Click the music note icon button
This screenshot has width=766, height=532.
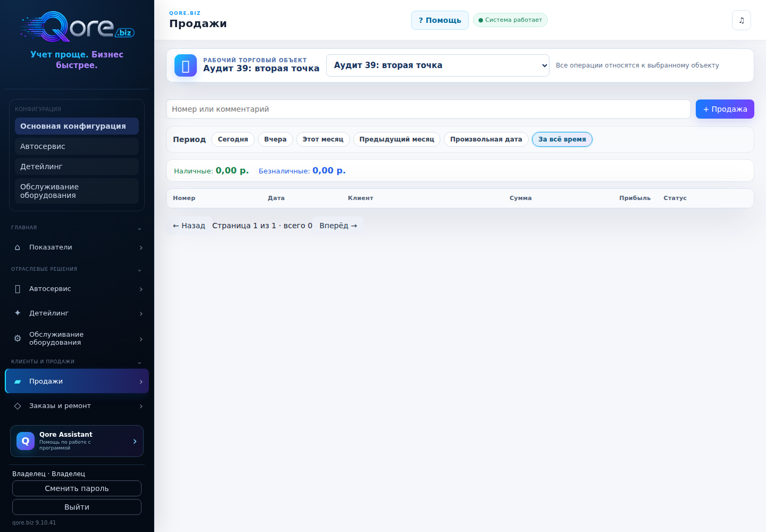[x=742, y=20]
